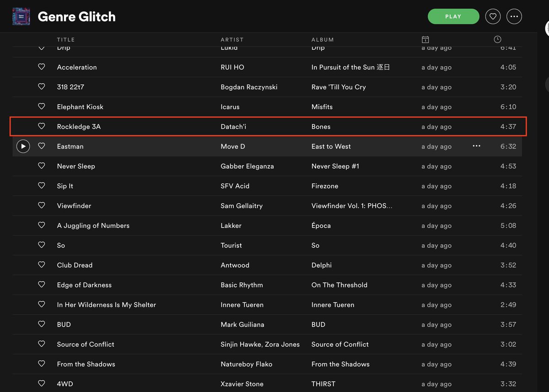Screen dimensions: 549x392
Task: Open artist Gabber Eleganza
Action: point(247,166)
